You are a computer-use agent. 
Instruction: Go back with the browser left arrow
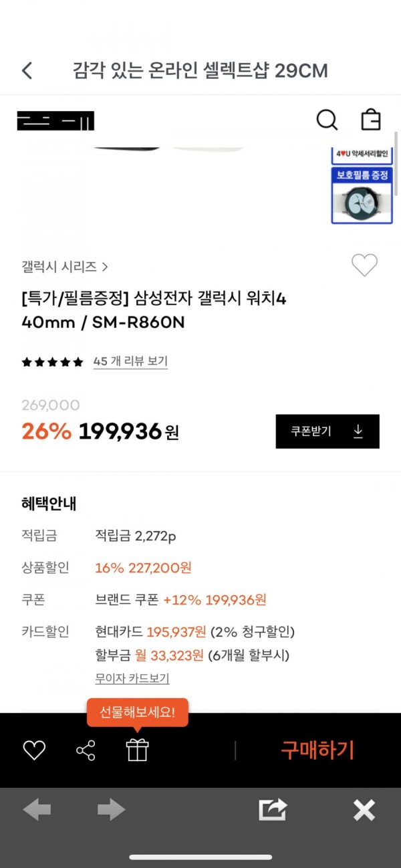[x=37, y=810]
